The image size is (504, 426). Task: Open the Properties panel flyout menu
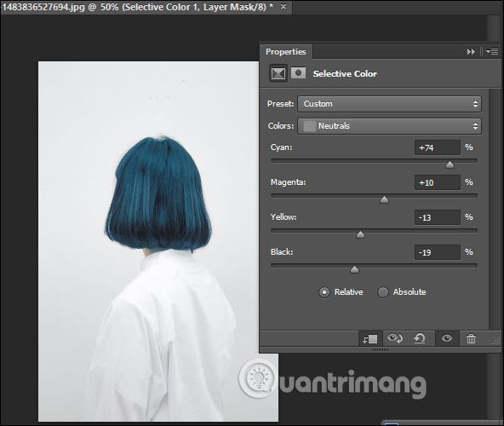[492, 51]
